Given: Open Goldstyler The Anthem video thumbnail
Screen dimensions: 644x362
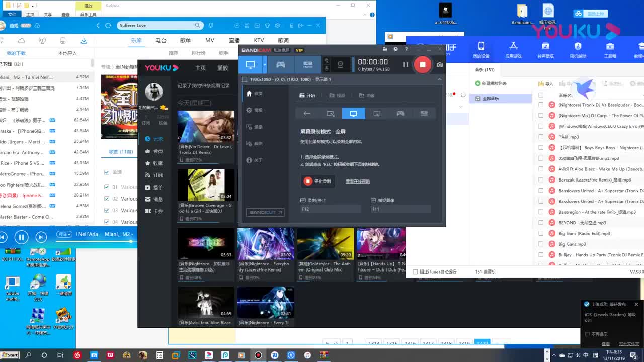Looking at the screenshot, I should pos(326,244).
